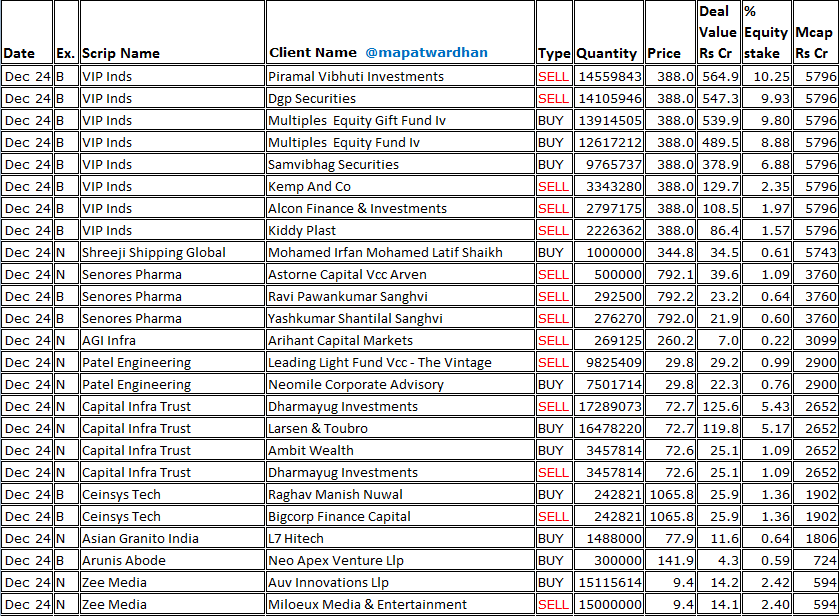The width and height of the screenshot is (839, 616).
Task: Click quantity 15115614 for Zee Media
Action: (610, 582)
